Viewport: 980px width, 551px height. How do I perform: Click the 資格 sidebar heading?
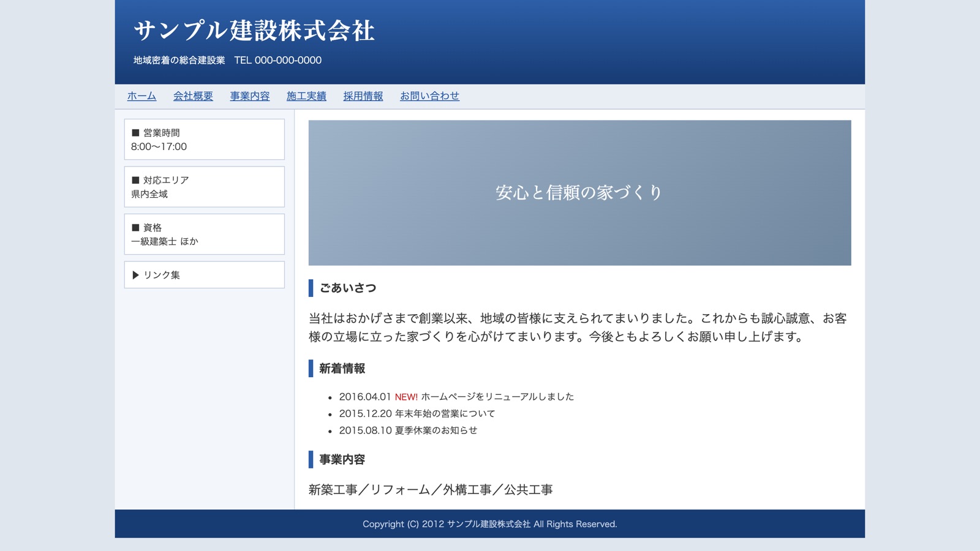pyautogui.click(x=146, y=228)
